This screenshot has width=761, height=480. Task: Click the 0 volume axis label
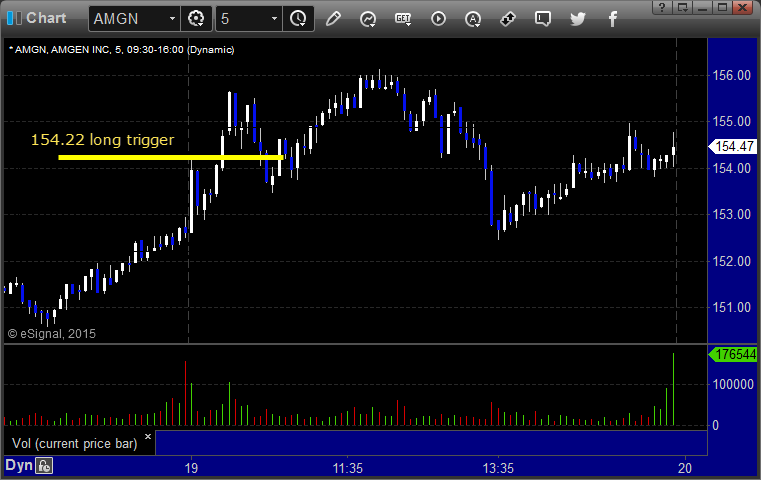[715, 426]
